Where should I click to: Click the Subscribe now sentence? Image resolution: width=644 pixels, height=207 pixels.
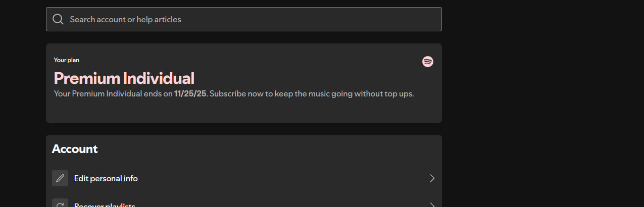(312, 94)
